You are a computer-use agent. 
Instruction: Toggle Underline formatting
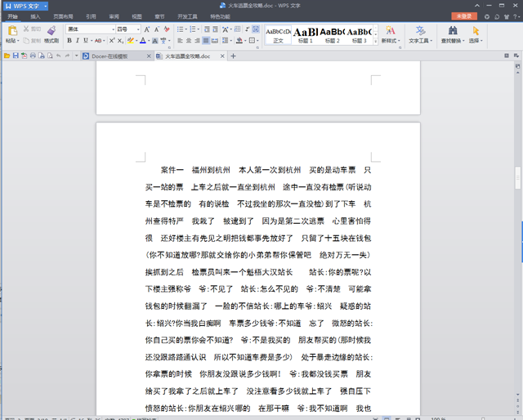coord(86,40)
